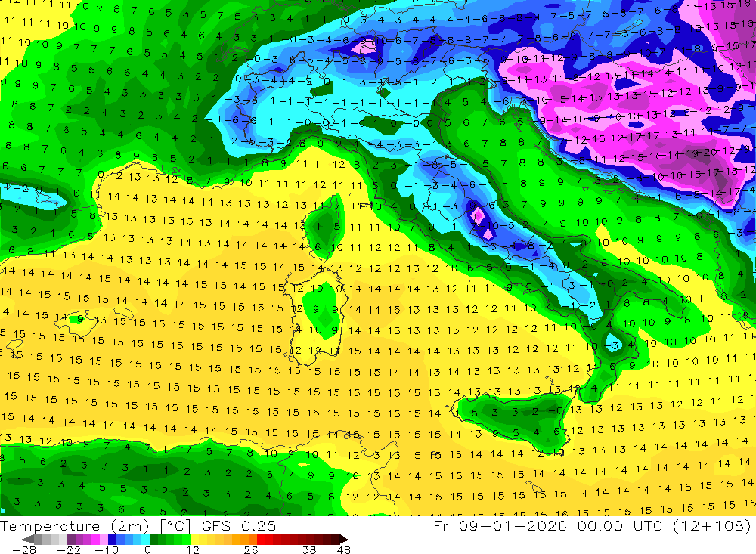Screen dimensions: 756x554
Task: Click the '48' legend label
Action: click(x=344, y=549)
